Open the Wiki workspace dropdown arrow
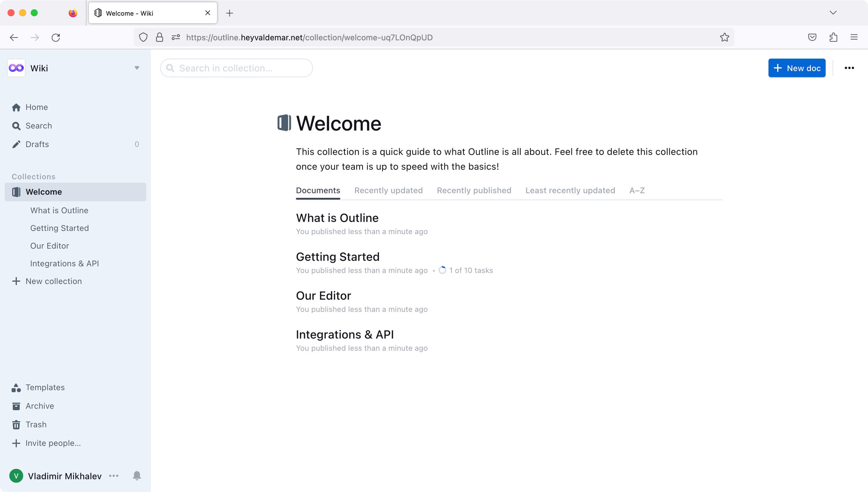 [x=137, y=68]
